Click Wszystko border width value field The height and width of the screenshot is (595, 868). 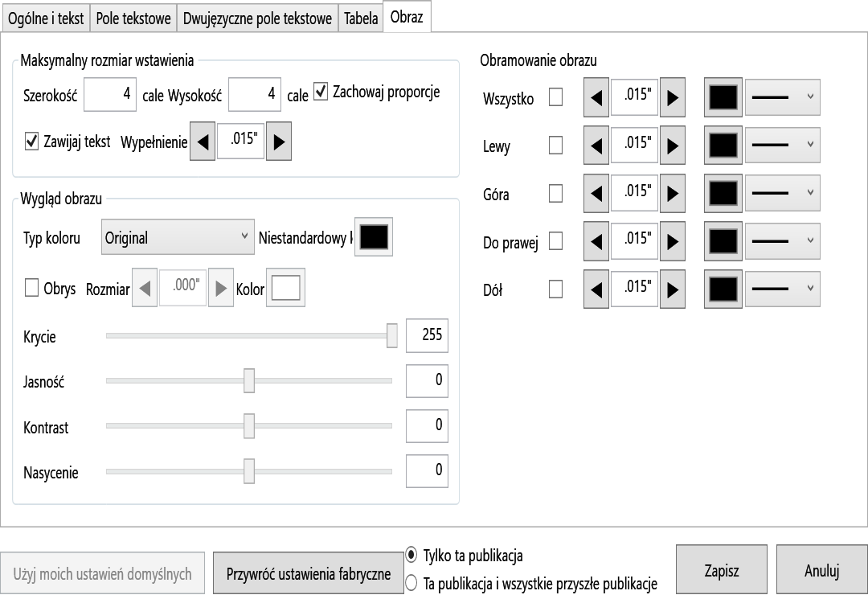pos(634,96)
